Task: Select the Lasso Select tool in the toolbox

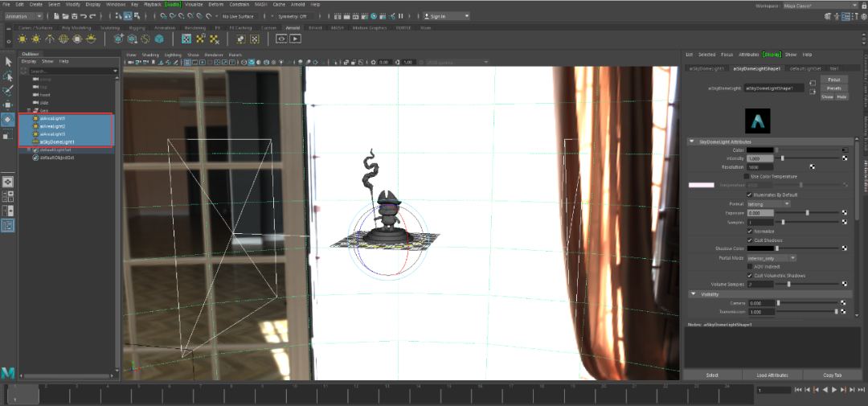Action: point(8,76)
